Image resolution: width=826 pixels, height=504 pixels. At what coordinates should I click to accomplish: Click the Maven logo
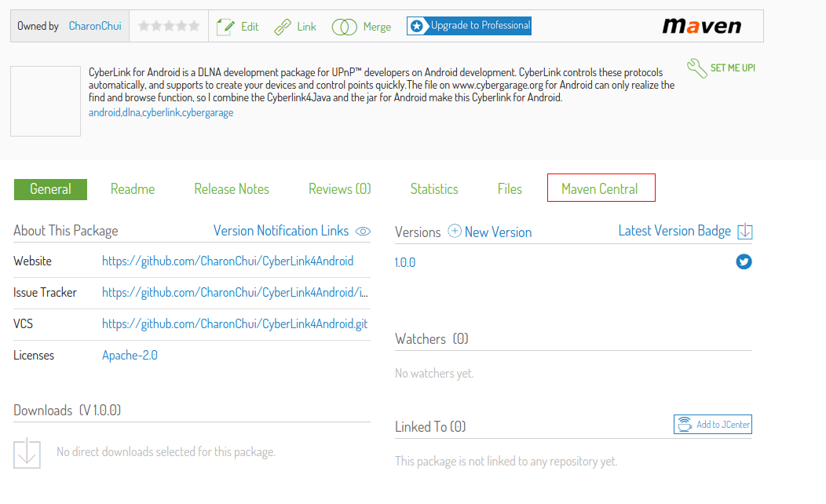coord(702,26)
